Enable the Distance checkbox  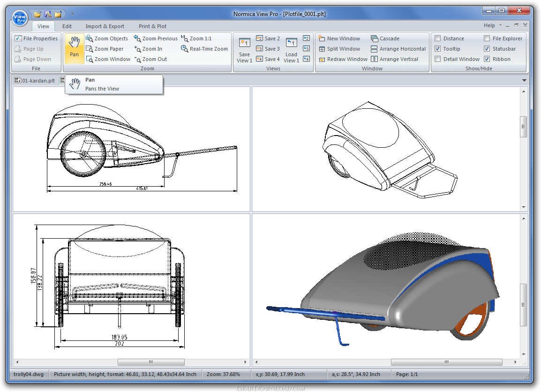(x=437, y=38)
